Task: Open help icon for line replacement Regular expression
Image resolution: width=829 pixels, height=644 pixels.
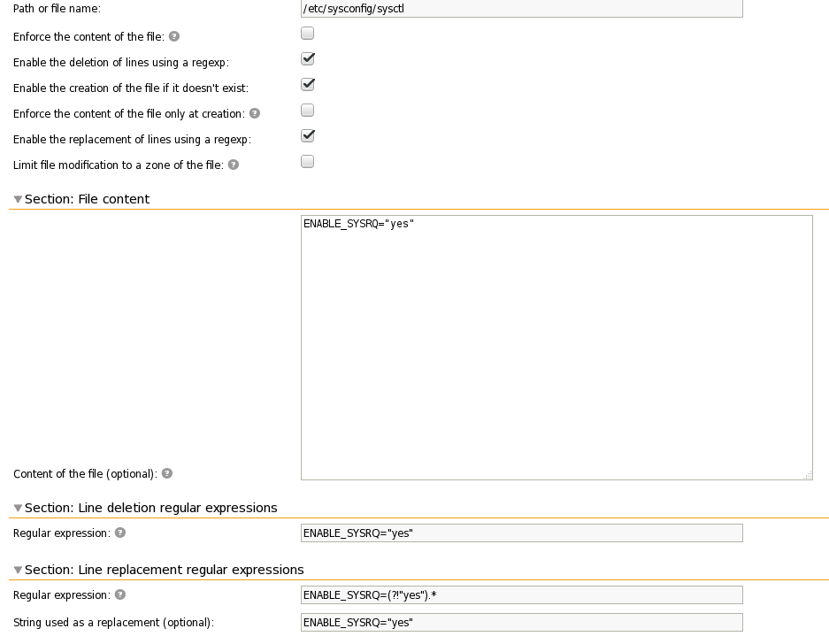Action: pyautogui.click(x=120, y=594)
